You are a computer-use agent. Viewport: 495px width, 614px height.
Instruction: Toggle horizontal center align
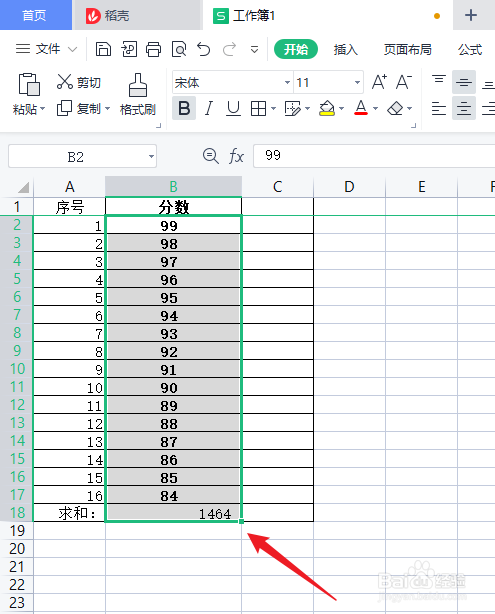464,108
